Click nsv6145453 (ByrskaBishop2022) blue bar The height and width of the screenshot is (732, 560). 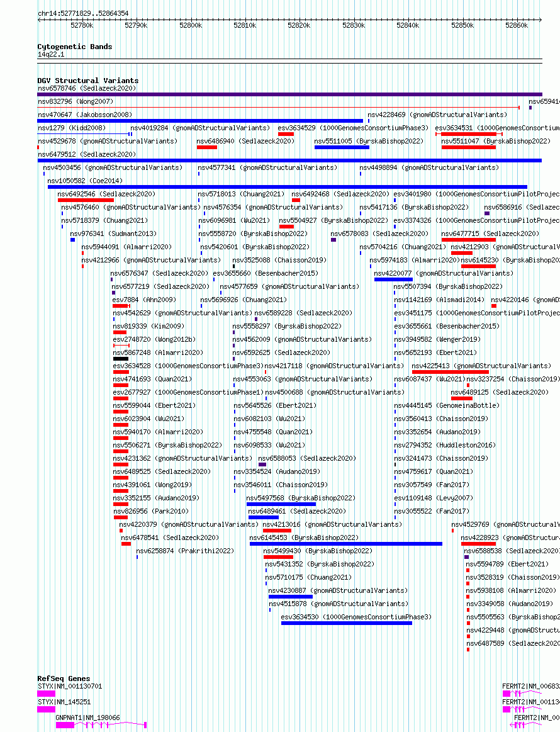(346, 543)
